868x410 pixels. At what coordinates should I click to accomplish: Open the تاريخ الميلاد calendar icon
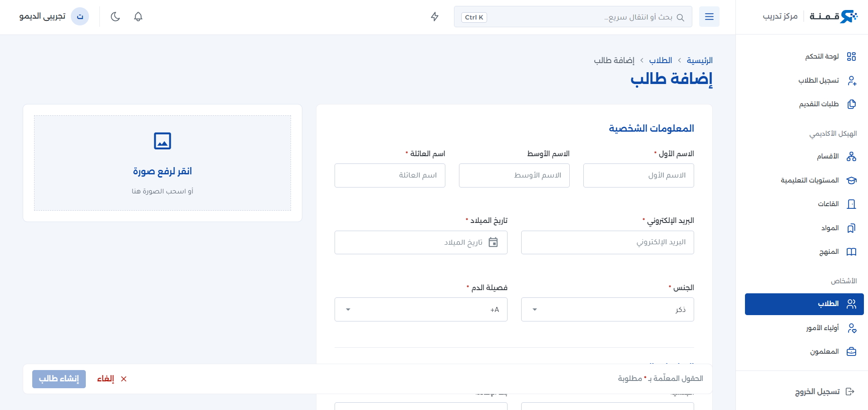coord(493,242)
